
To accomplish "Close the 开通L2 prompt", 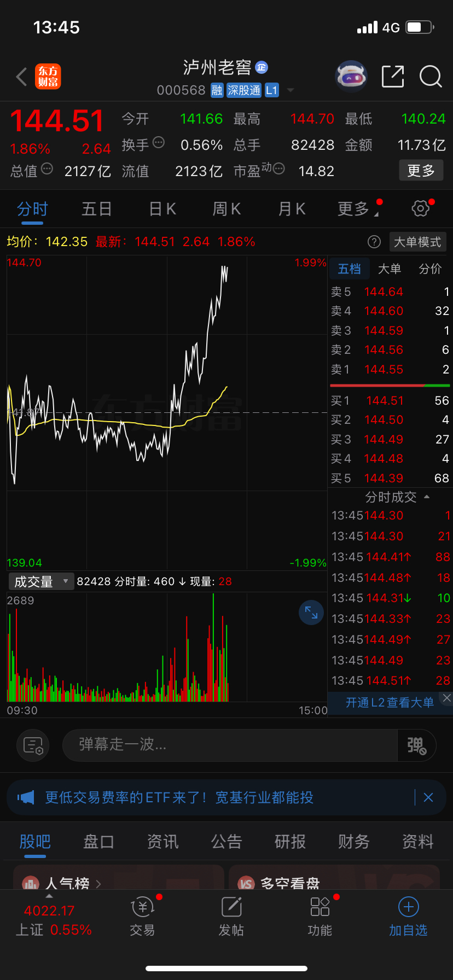I will coord(446,698).
